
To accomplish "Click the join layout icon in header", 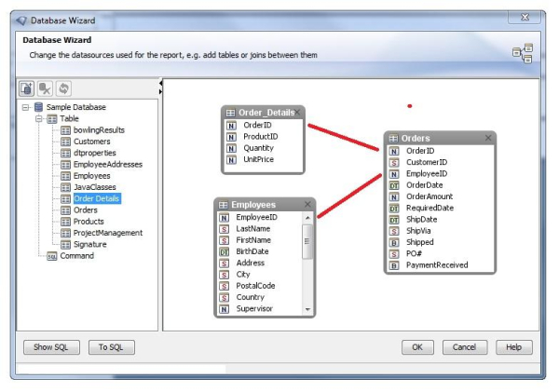I will pos(523,54).
